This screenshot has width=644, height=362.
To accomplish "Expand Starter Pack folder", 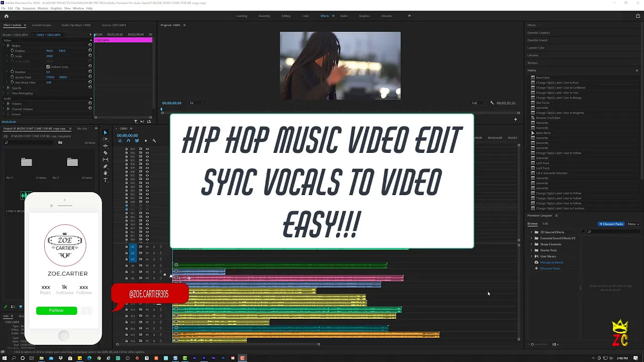I will (x=531, y=250).
